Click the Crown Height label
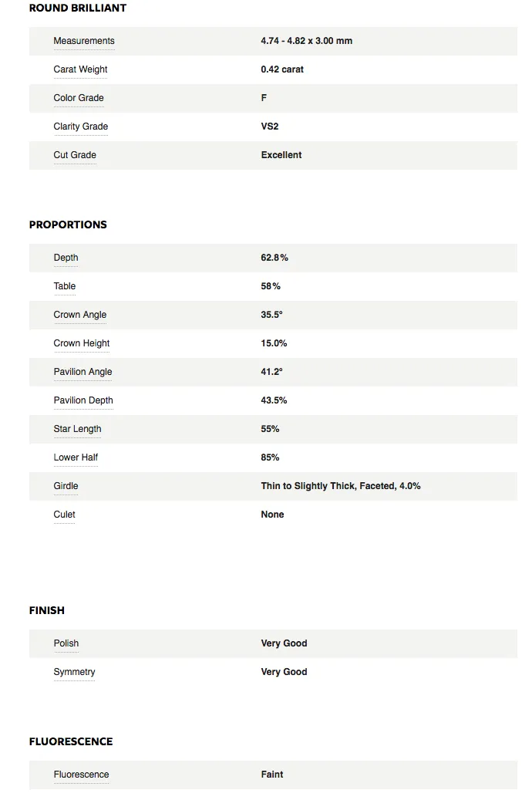Viewport: 532px width, 800px height. pos(82,343)
